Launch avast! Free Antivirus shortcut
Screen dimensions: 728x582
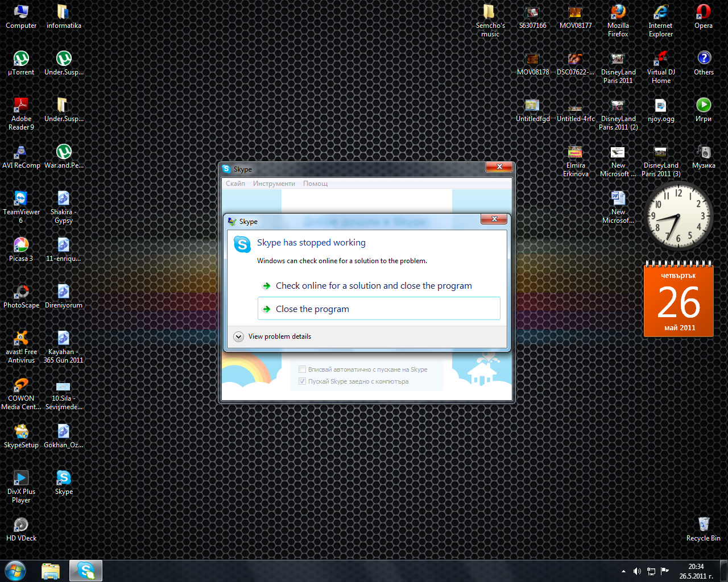(x=21, y=347)
